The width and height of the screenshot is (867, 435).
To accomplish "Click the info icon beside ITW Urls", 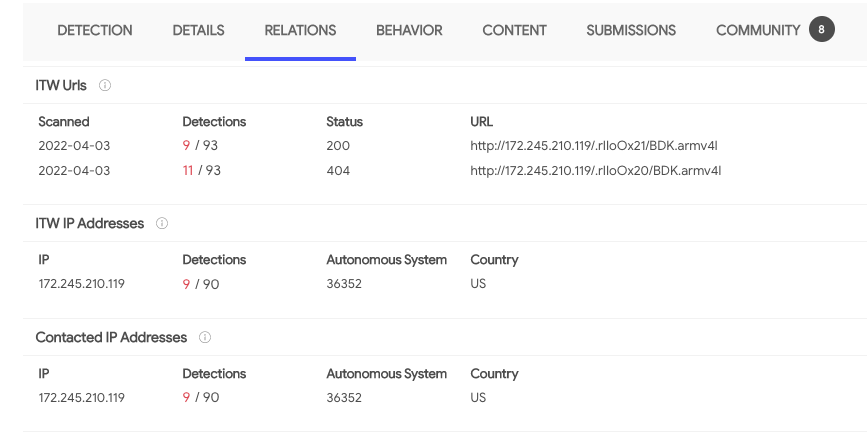I will pyautogui.click(x=105, y=86).
